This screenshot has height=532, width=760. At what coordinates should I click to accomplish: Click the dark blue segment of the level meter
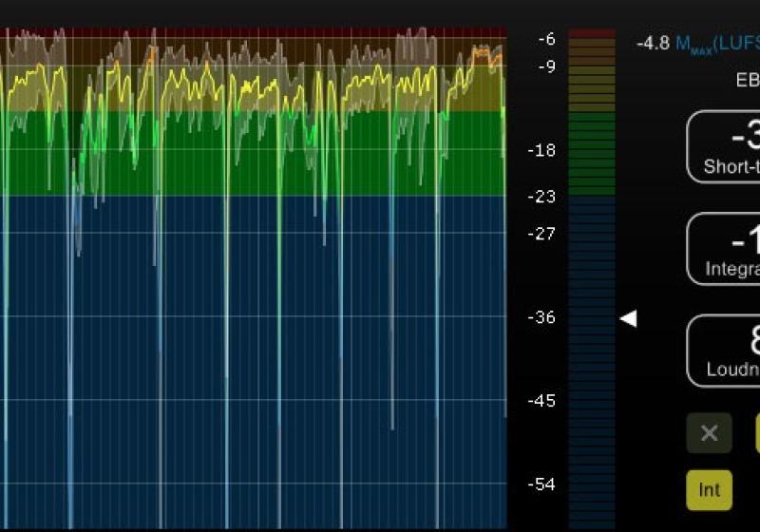(592, 361)
